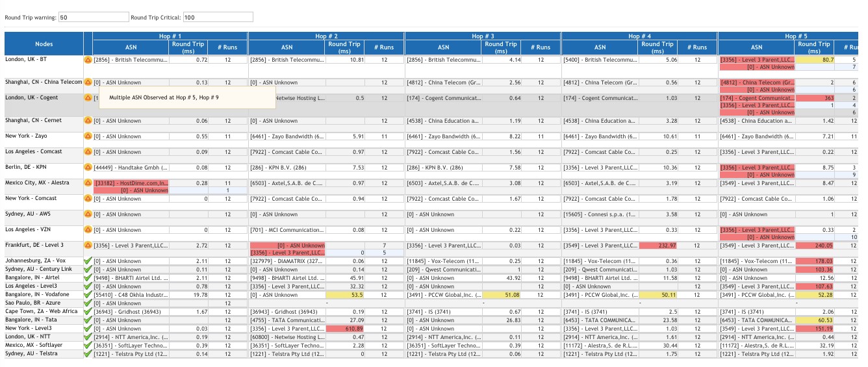Click the warning icon for Sydney, AU - AWS
The width and height of the screenshot is (868, 367).
(x=88, y=214)
